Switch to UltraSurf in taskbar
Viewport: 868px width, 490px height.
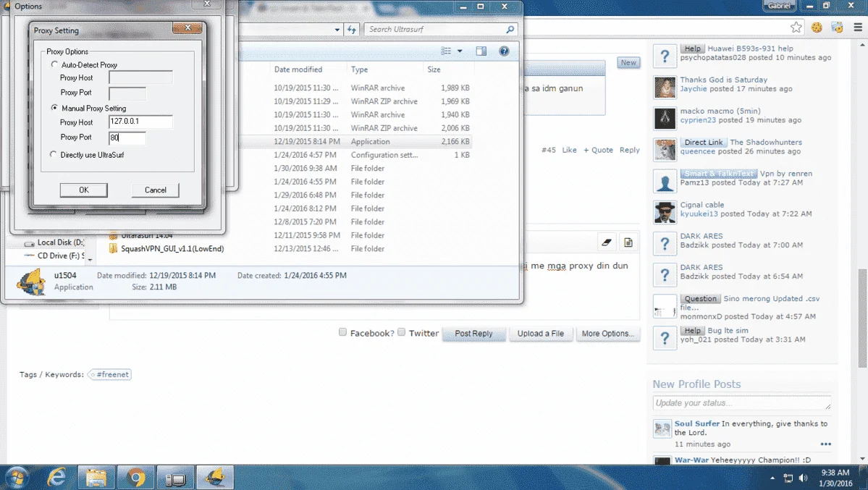pos(215,477)
